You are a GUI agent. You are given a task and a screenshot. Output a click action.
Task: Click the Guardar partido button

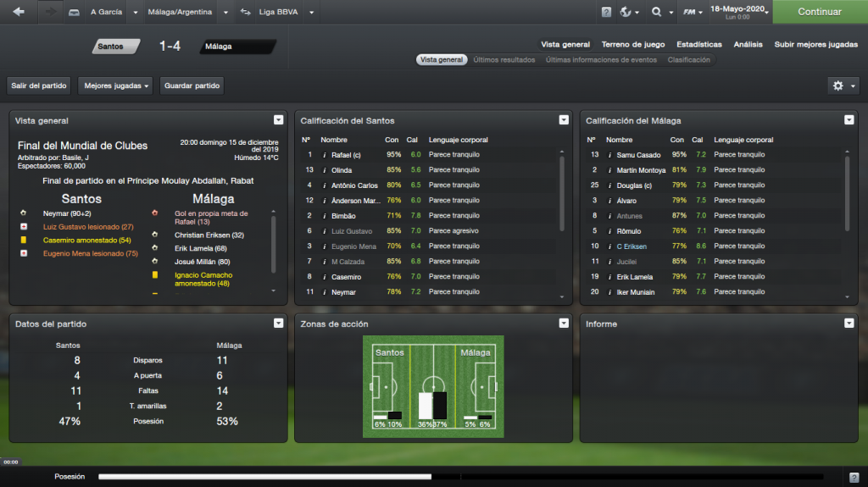(x=192, y=86)
